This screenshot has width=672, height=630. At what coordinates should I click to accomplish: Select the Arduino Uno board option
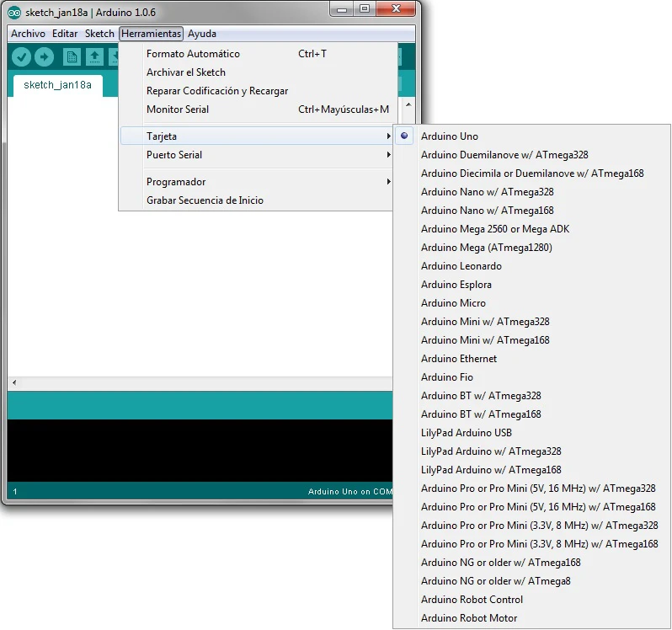(x=450, y=136)
